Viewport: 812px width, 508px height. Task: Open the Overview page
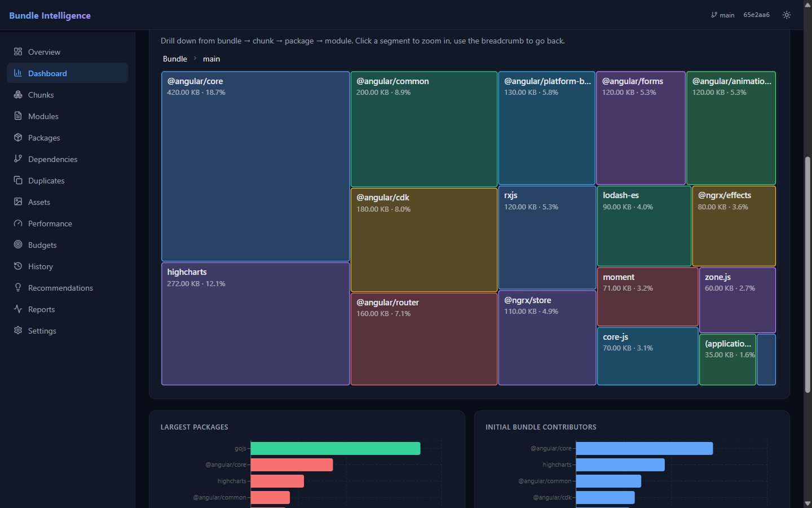click(67, 52)
